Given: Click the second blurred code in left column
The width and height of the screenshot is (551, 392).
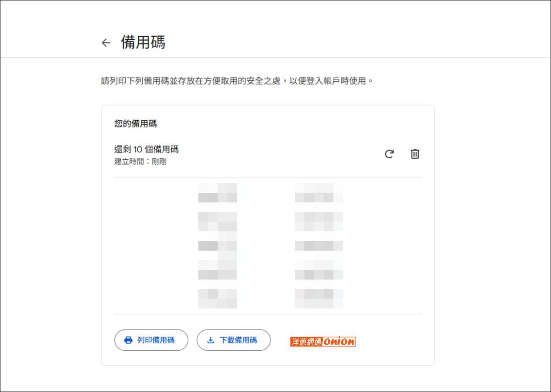Looking at the screenshot, I should (218, 222).
